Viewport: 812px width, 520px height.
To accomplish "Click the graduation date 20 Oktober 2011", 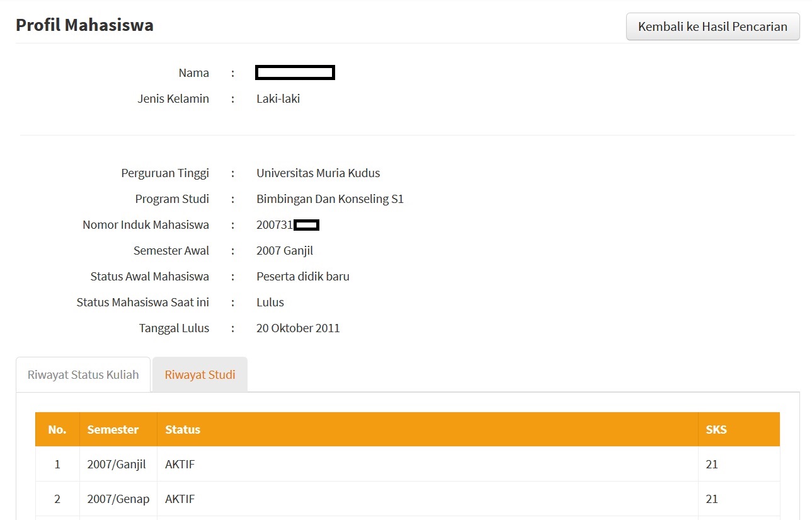I will pyautogui.click(x=298, y=328).
